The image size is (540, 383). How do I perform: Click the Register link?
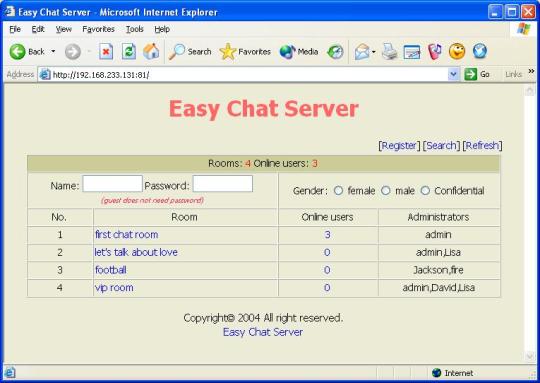click(x=399, y=145)
